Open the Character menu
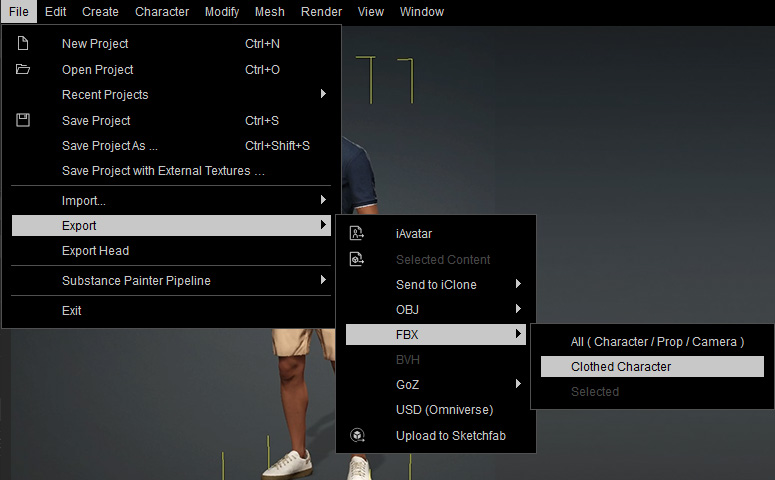 (162, 12)
